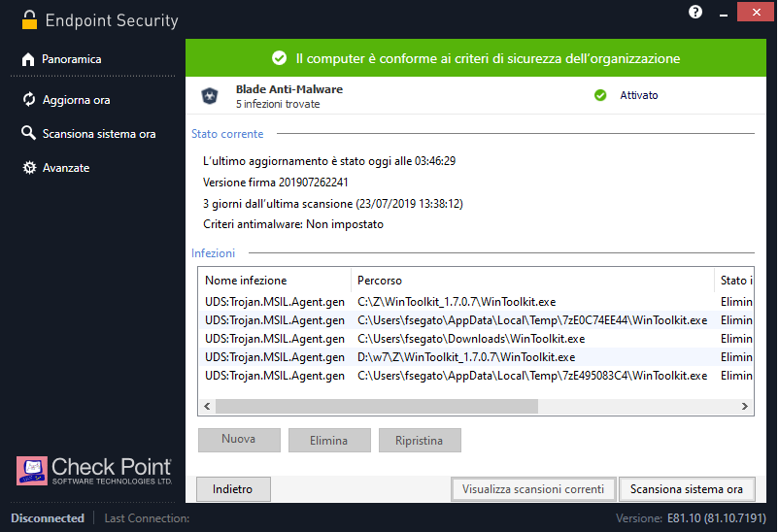
Task: Click the infections table left scroll arrow
Action: pyautogui.click(x=207, y=407)
